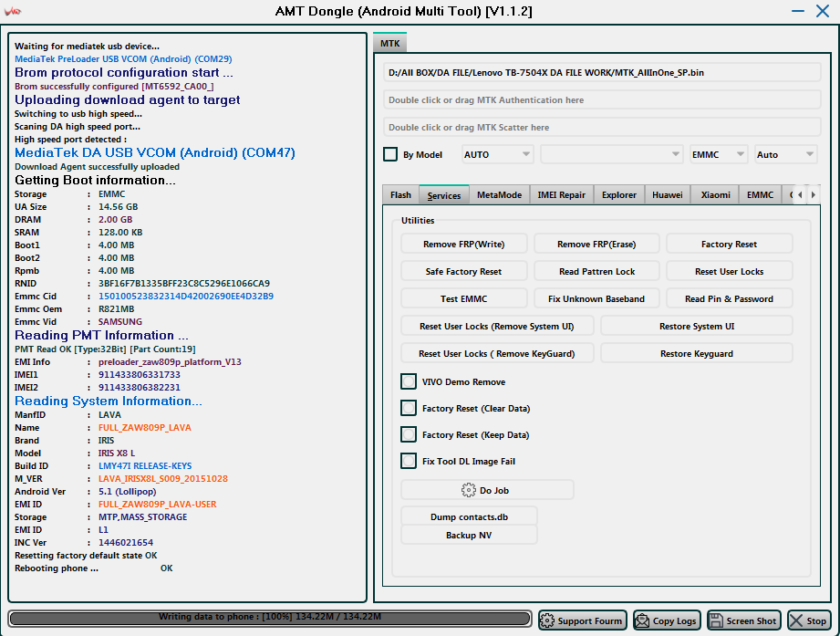
Task: Open the EMMC tab
Action: [760, 195]
